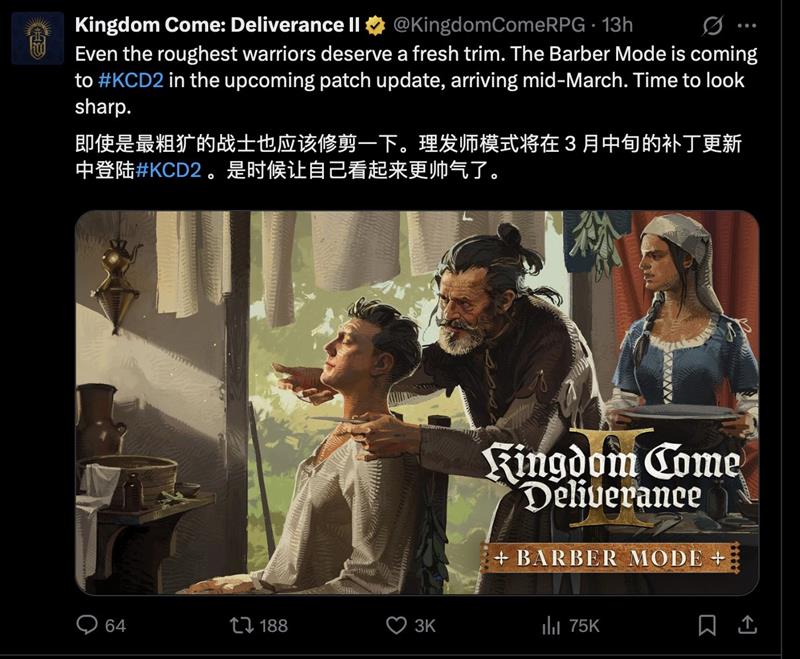
Task: Enlarge the Barber Mode artwork image
Action: (x=417, y=402)
